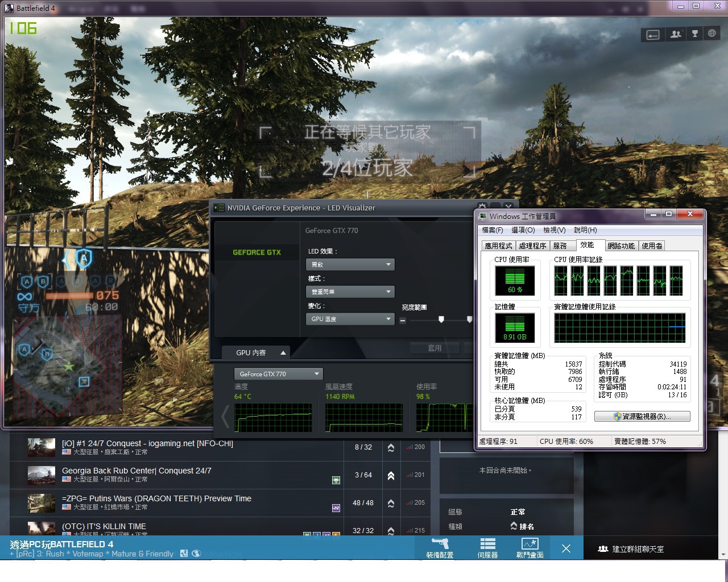Click the 透過PC玩BATTLEFIELD 4 title text
This screenshot has height=582, width=728.
click(61, 544)
